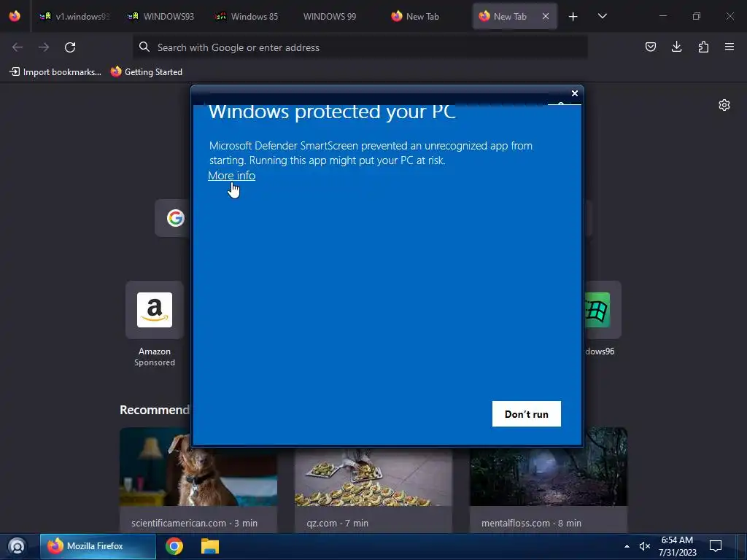The width and height of the screenshot is (747, 560).
Task: Open the clock showing 6:54 AM
Action: (678, 546)
